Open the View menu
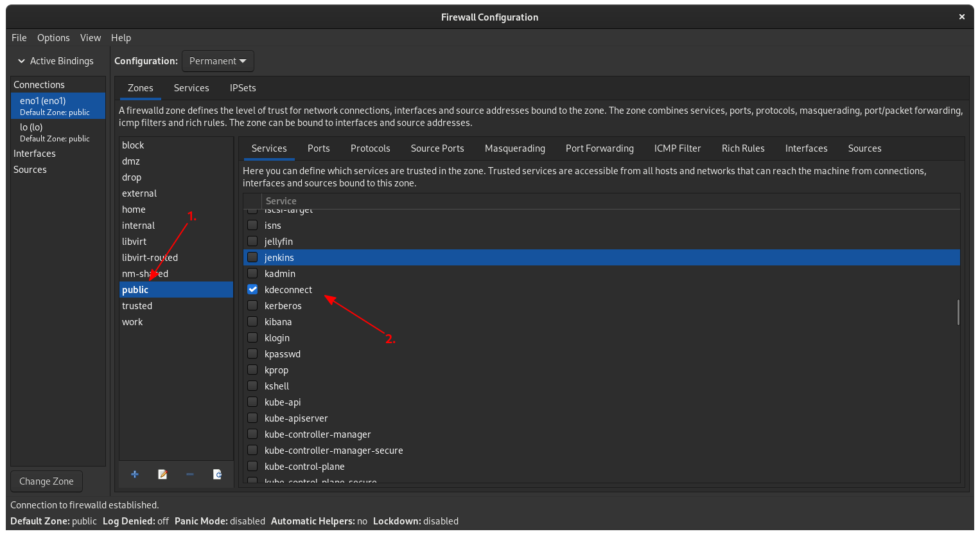This screenshot has height=536, width=980. (x=91, y=38)
